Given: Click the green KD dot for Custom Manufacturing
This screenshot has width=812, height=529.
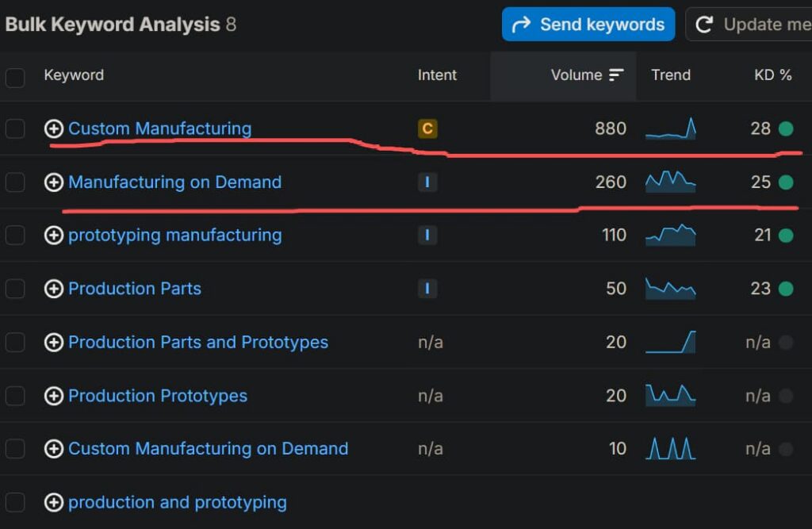Looking at the screenshot, I should point(786,128).
